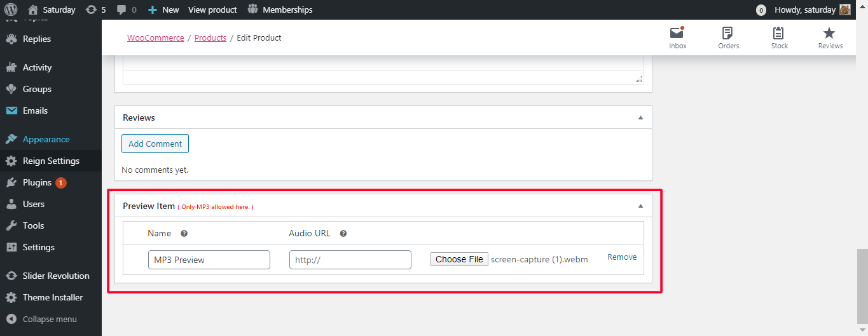Click the Activity sidebar icon

point(11,67)
